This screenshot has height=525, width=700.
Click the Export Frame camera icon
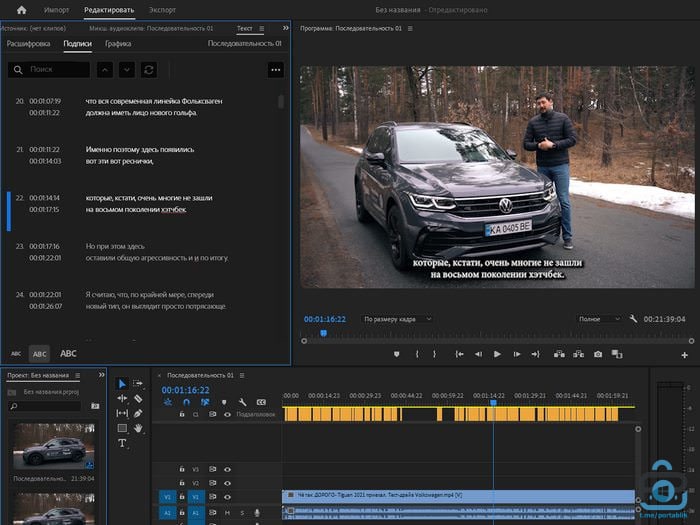point(598,354)
